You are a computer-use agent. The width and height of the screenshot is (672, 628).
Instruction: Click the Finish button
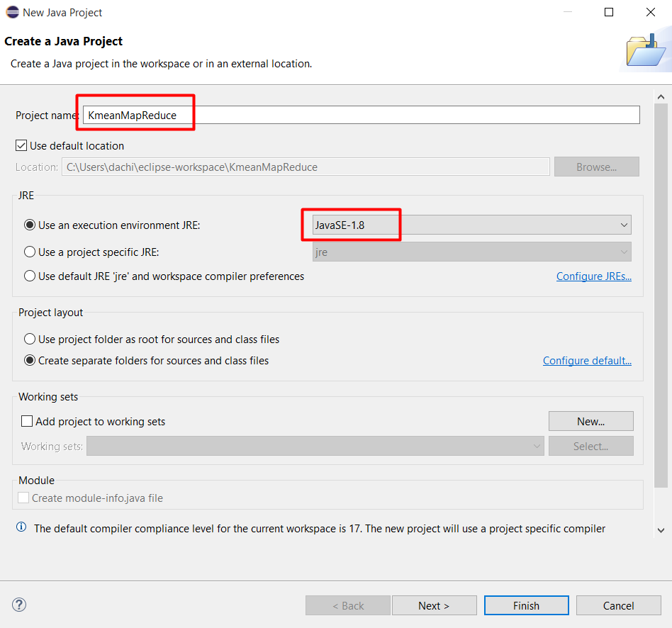[x=526, y=605]
